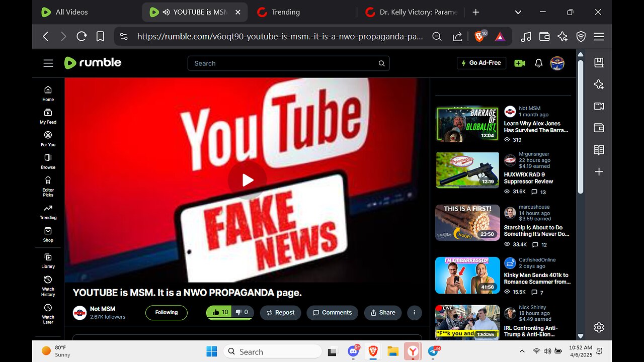Open the Telegram taskbar icon

click(x=433, y=351)
